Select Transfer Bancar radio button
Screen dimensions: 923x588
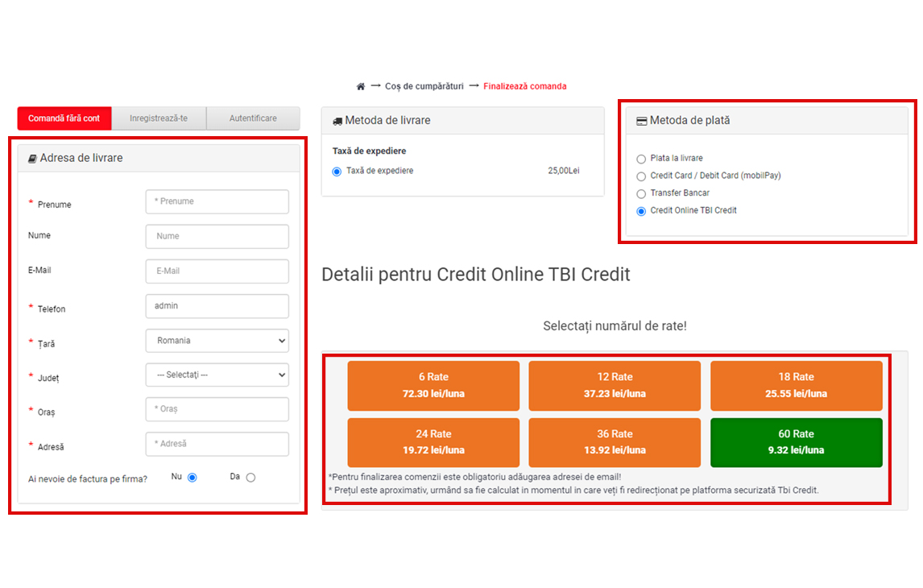tap(641, 194)
